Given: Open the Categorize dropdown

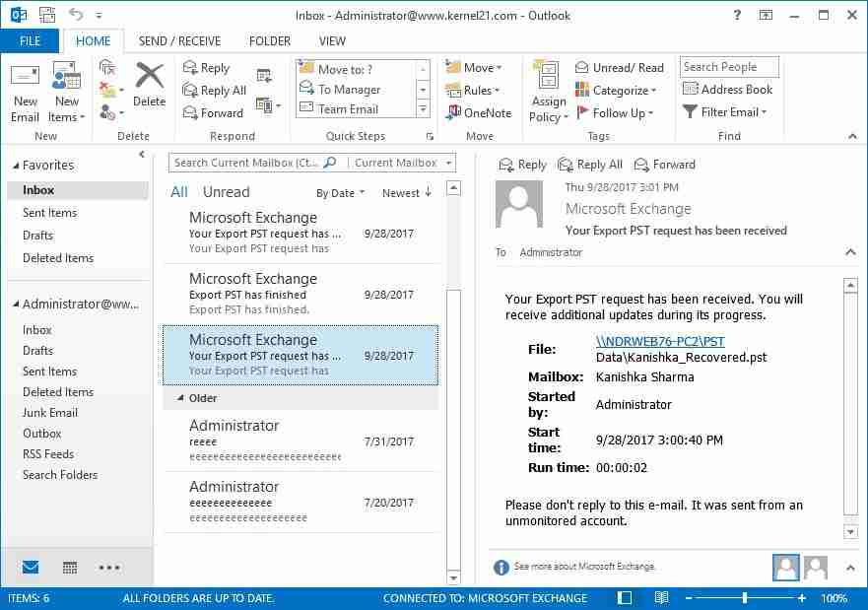Looking at the screenshot, I should [616, 91].
